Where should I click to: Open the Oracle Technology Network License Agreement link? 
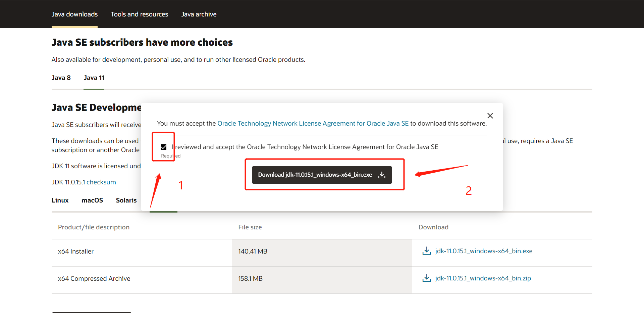[313, 123]
